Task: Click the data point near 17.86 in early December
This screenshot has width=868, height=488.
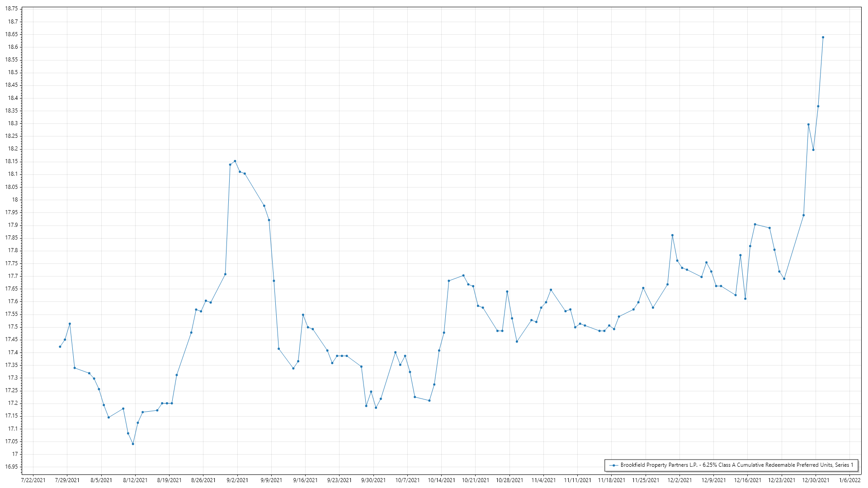Action: click(x=672, y=235)
